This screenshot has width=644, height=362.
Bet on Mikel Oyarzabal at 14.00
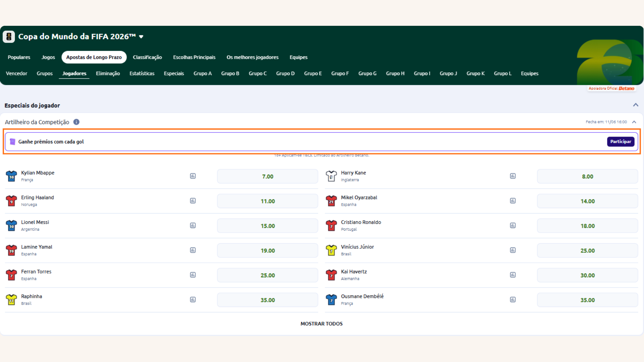(588, 201)
